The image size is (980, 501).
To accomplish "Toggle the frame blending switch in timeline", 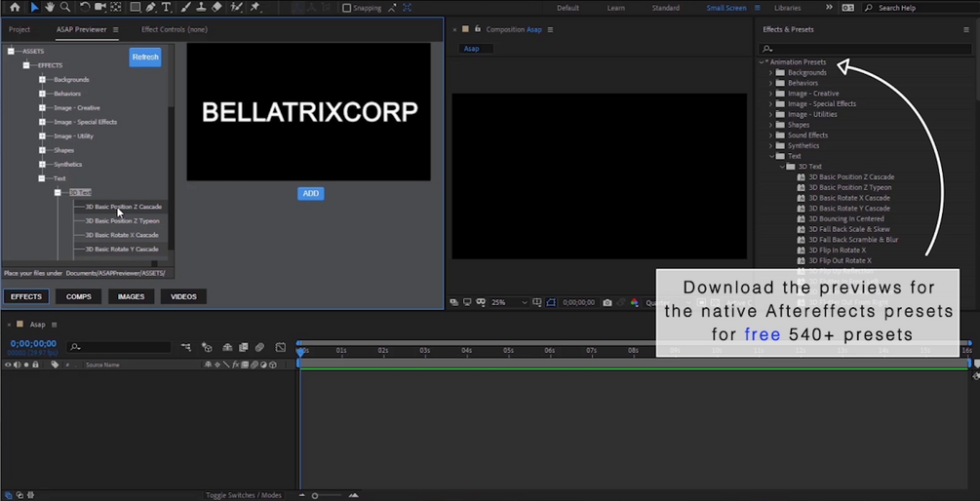I will pyautogui.click(x=243, y=347).
